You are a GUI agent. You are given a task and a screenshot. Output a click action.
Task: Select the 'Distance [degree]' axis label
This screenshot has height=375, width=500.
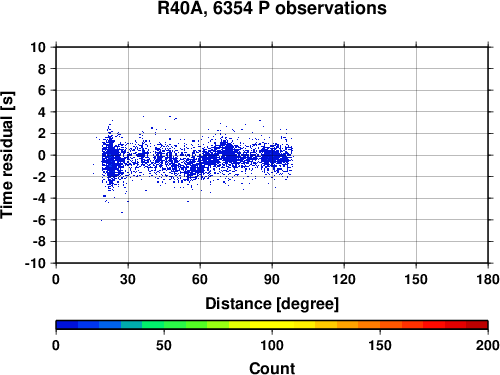[x=272, y=304]
